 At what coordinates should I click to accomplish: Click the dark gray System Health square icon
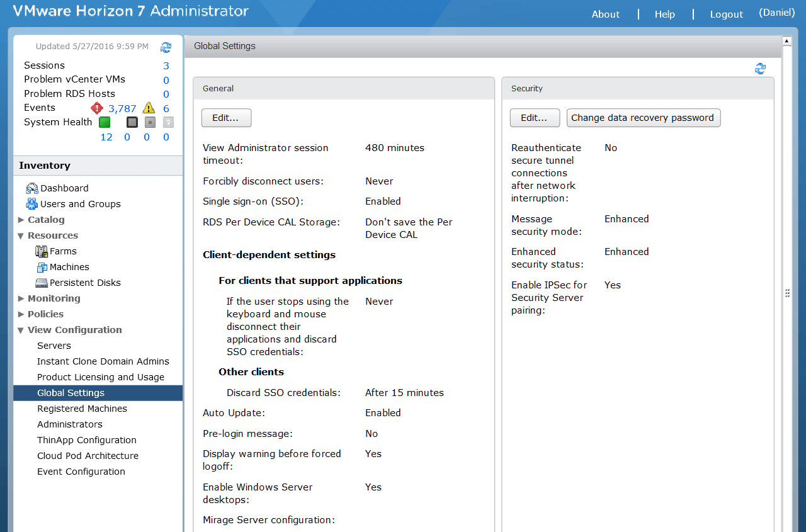coord(132,122)
